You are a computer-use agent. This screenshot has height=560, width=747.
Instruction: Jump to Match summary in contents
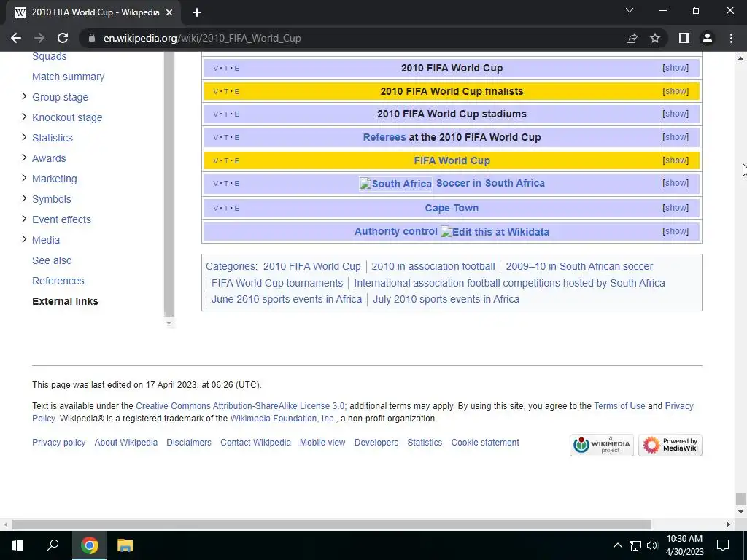(68, 77)
